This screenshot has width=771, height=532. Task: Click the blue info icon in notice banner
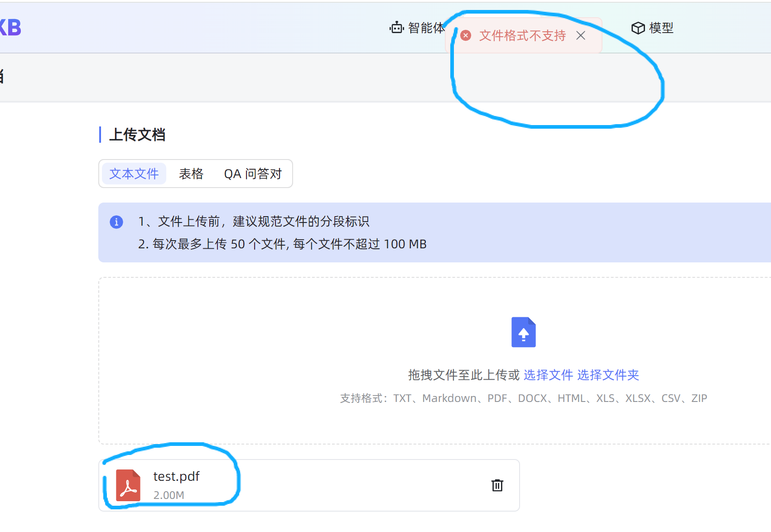click(x=116, y=222)
